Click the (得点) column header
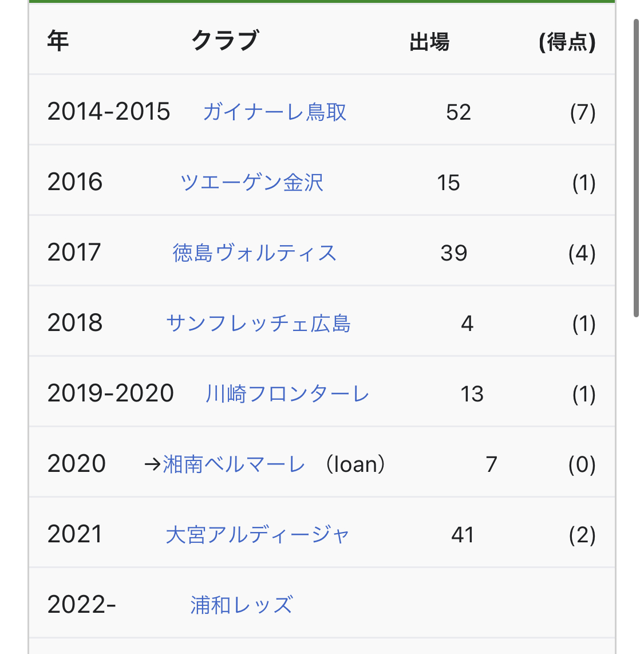 point(567,42)
